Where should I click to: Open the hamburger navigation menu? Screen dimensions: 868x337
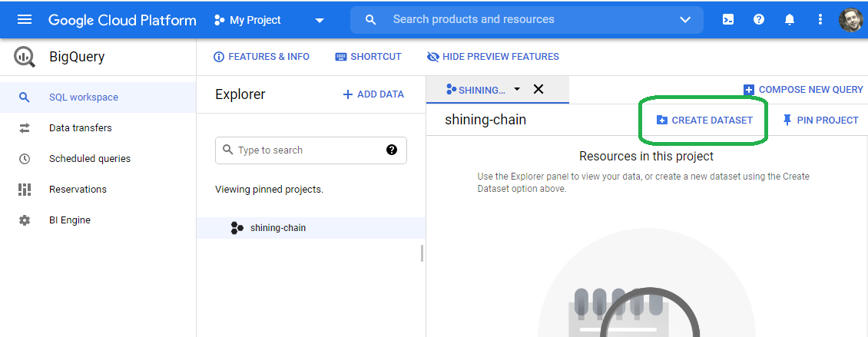click(x=25, y=20)
